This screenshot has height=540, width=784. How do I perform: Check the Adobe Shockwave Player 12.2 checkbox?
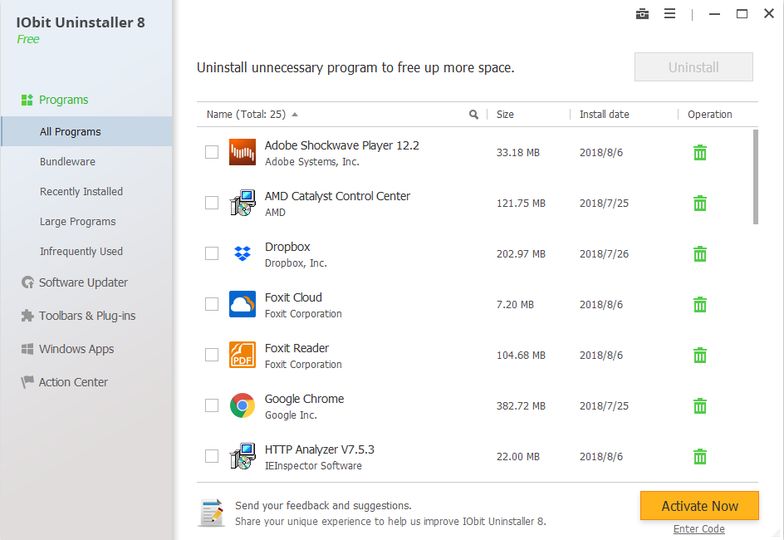212,152
